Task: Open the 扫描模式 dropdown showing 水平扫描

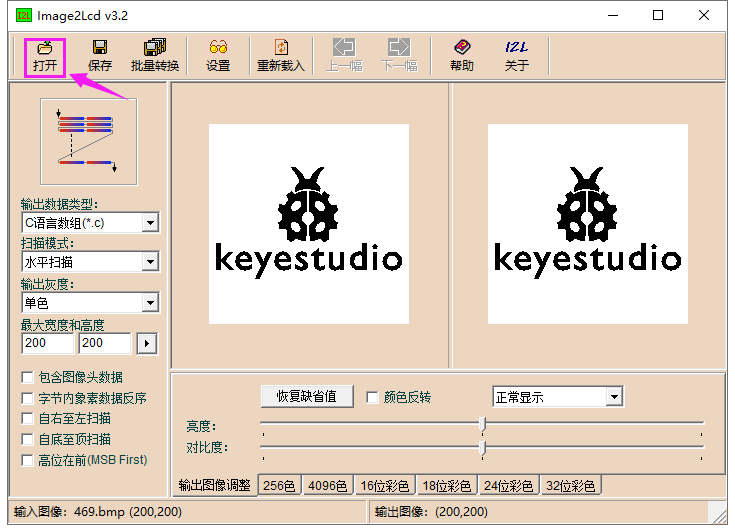Action: 150,262
